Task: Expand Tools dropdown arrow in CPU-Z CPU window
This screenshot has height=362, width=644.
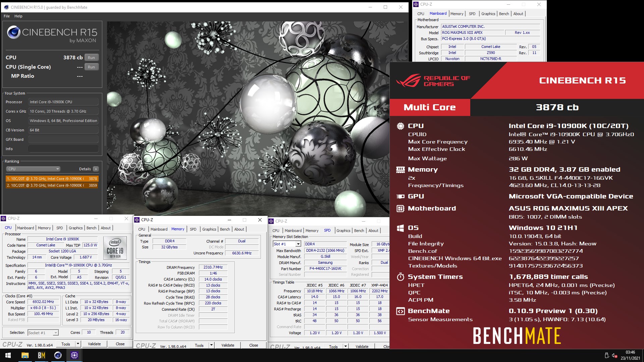Action: [x=78, y=344]
